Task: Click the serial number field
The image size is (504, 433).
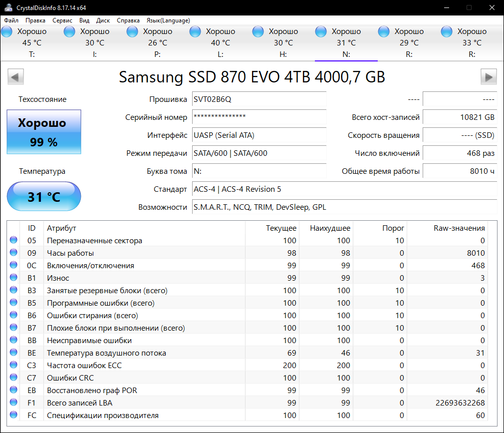Action: [259, 117]
